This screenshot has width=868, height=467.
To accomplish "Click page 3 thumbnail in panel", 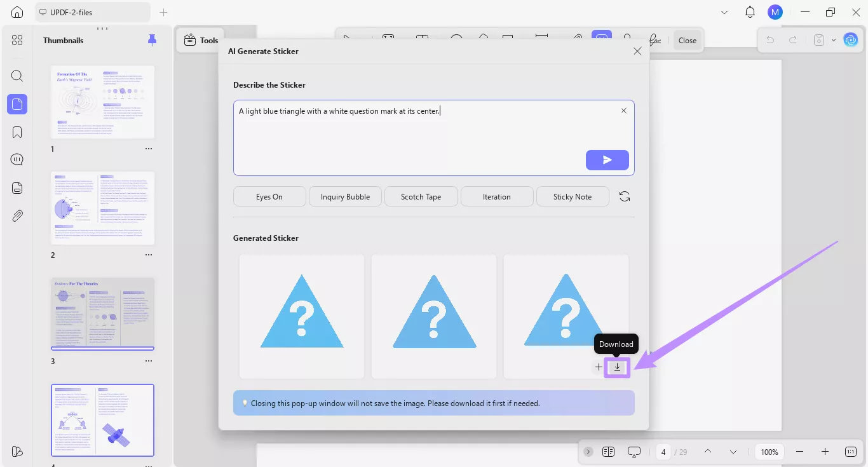I will pos(102,314).
